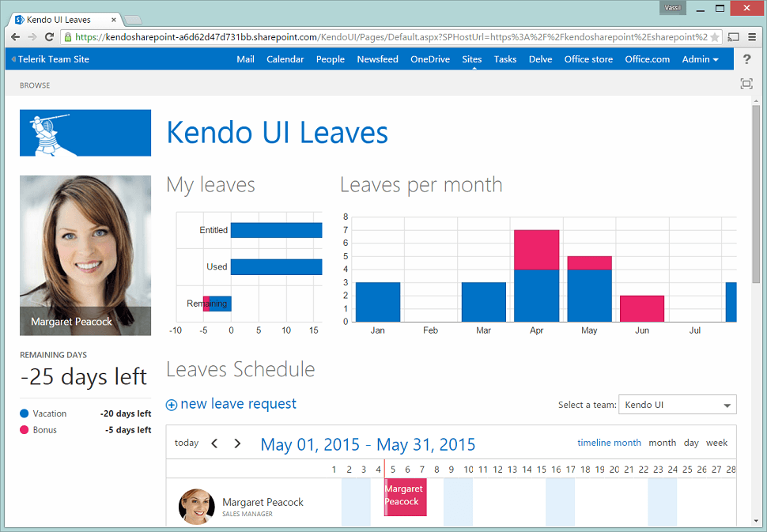Go to previous month in scheduler
This screenshot has height=532, width=767.
pyautogui.click(x=214, y=443)
